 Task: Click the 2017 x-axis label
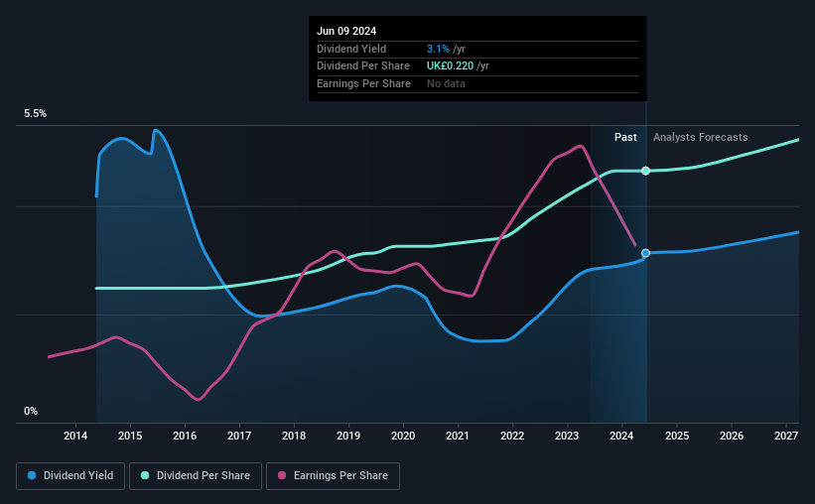239,436
